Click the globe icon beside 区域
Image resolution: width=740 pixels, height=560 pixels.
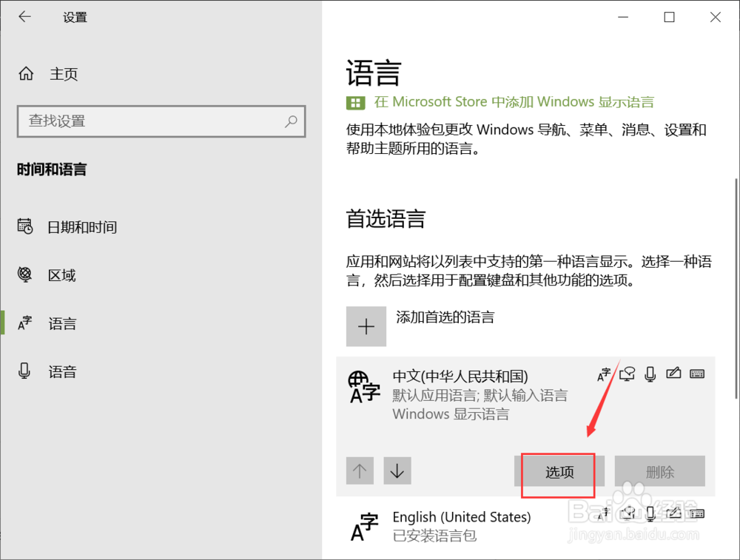coord(24,274)
